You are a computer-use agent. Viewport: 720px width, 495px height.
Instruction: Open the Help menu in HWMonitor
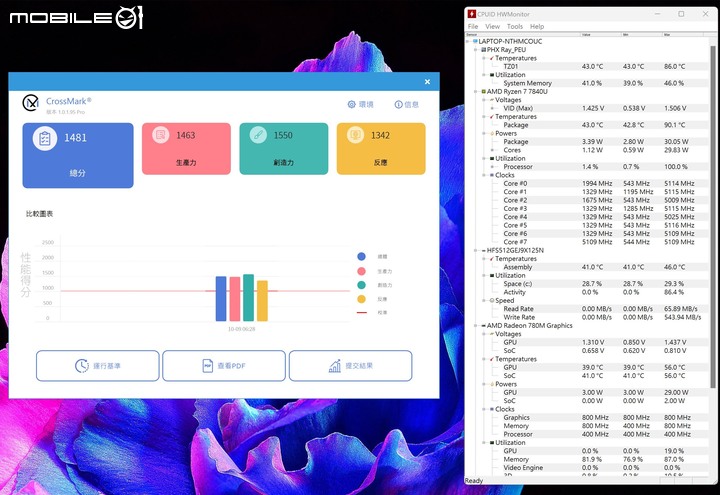pos(537,27)
